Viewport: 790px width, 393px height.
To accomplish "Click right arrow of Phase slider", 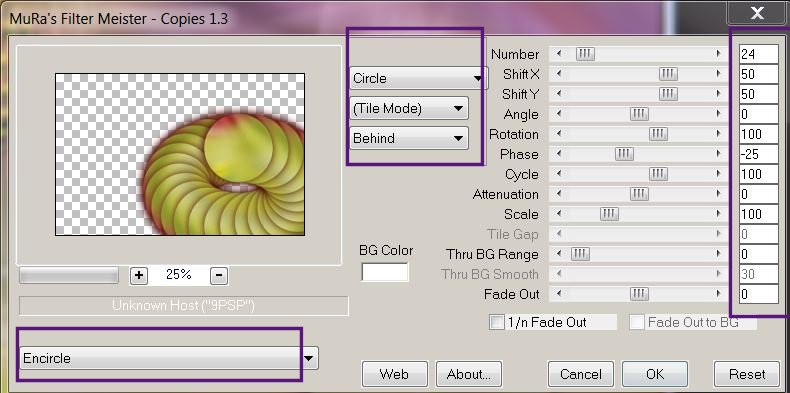I will click(x=718, y=154).
